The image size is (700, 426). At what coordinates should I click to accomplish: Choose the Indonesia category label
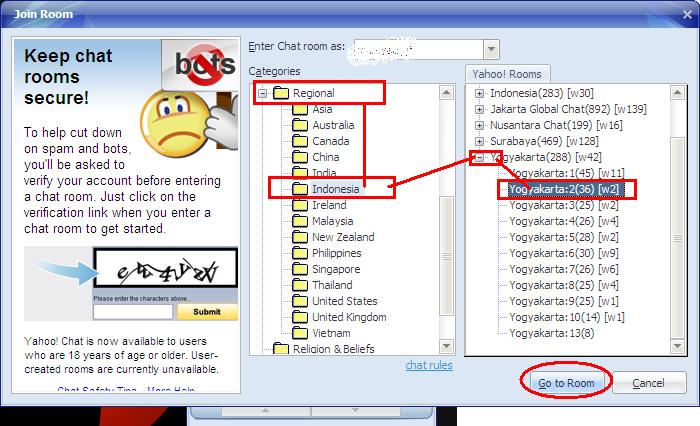click(x=336, y=189)
